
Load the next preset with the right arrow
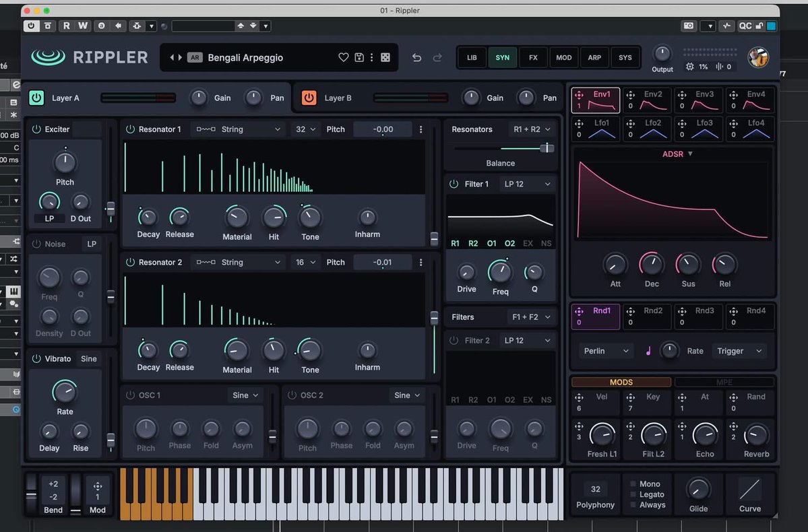[180, 58]
